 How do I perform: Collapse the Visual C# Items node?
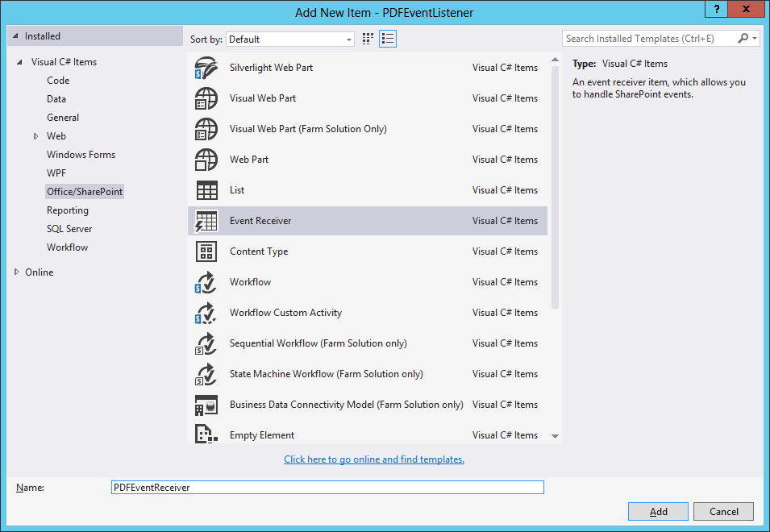(x=19, y=62)
